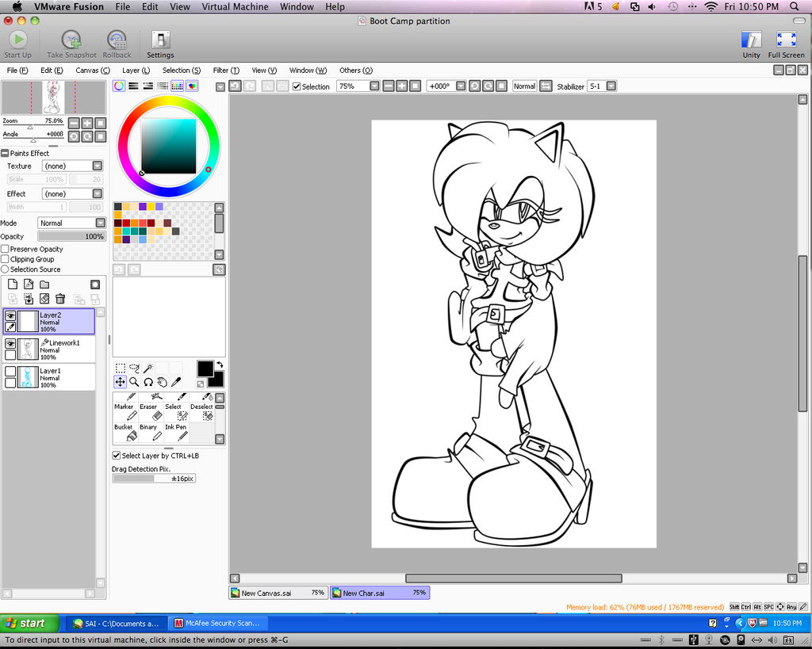
Task: Choose the Deselect pen brush
Action: [202, 412]
